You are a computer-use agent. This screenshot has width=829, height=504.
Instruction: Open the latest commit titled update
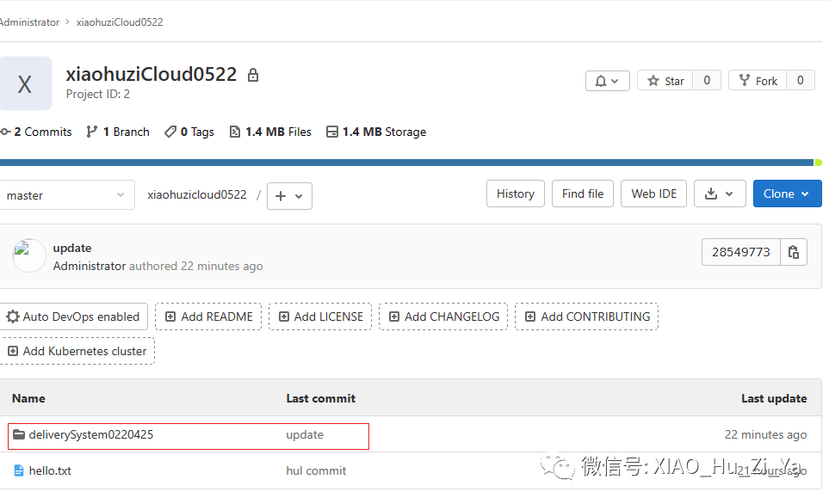coord(72,249)
